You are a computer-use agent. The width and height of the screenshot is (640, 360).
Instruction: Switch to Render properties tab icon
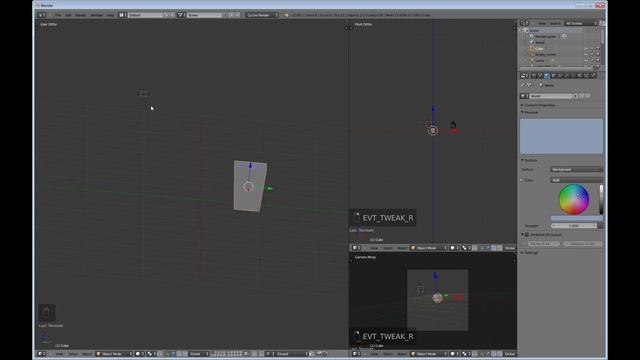533,76
